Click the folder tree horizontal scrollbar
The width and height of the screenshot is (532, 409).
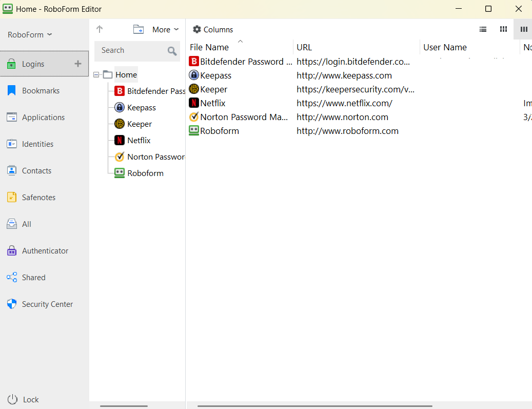tap(124, 406)
